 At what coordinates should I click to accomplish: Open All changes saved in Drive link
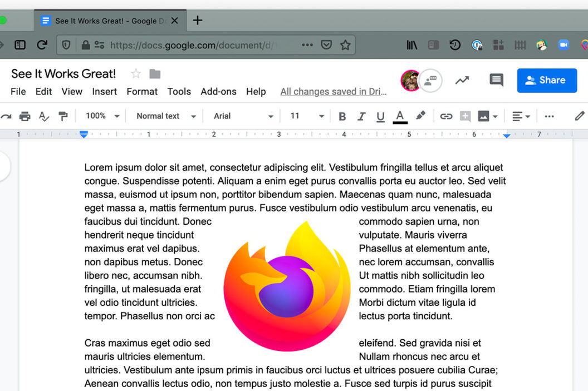[x=334, y=92]
